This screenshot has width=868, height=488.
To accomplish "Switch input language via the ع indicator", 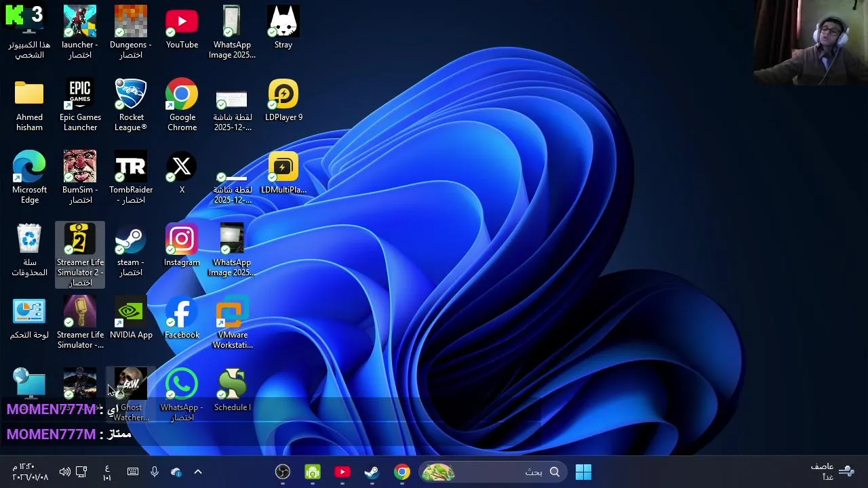I will click(107, 472).
